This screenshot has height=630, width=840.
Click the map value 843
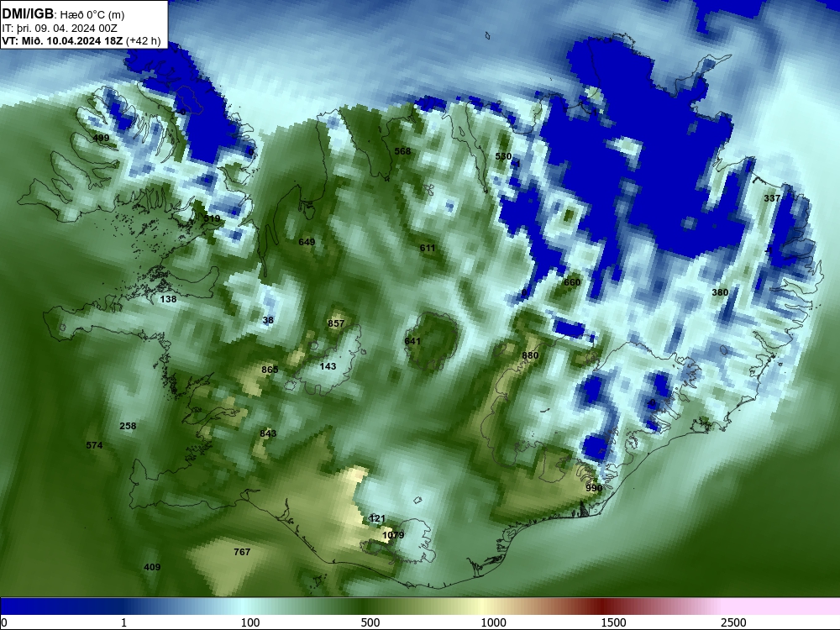click(x=268, y=433)
